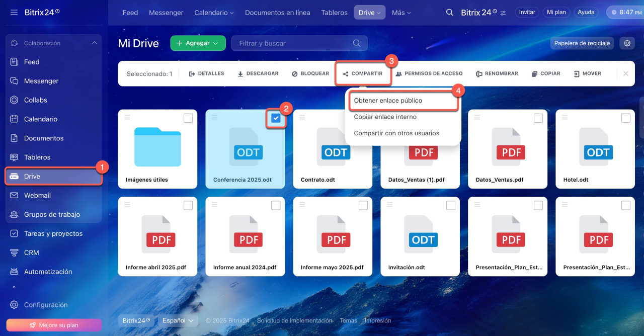Open CRM from the left sidebar
The width and height of the screenshot is (644, 336).
[31, 253]
